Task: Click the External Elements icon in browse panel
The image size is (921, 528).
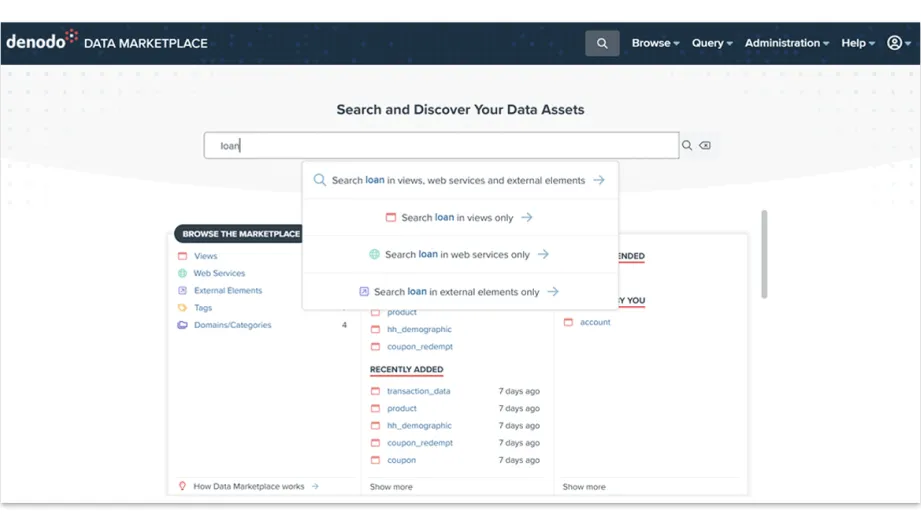Action: (x=183, y=290)
